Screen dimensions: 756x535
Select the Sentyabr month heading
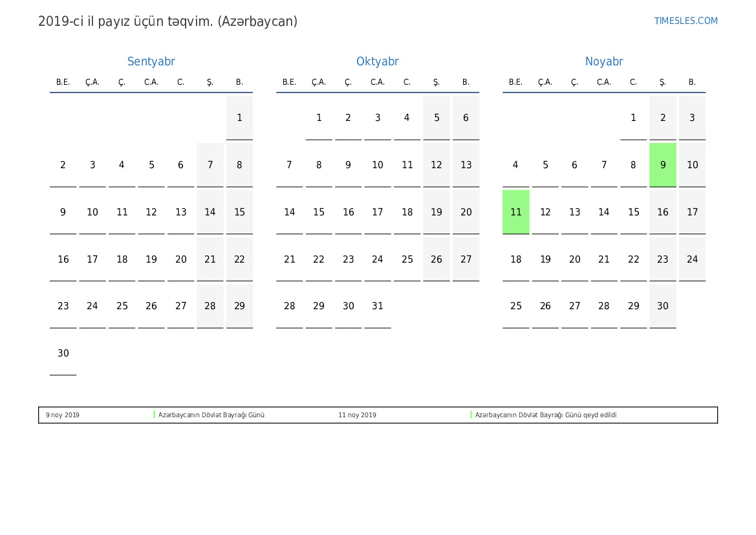coord(151,61)
